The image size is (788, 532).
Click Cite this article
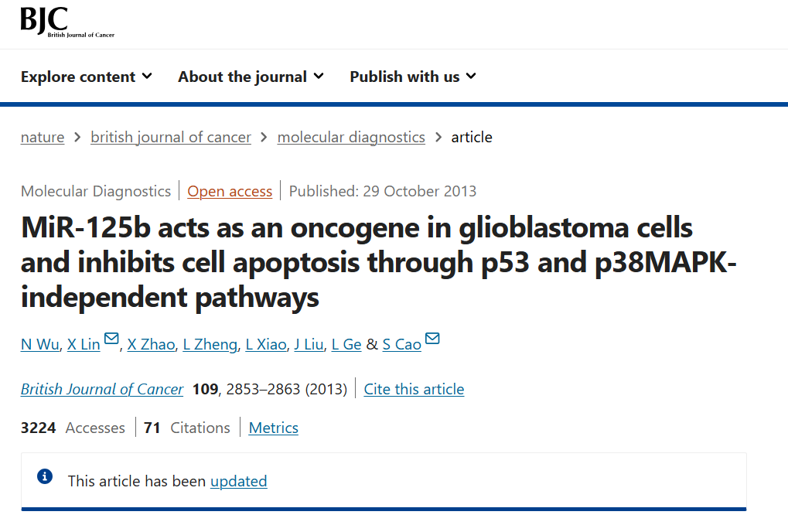pyautogui.click(x=414, y=389)
